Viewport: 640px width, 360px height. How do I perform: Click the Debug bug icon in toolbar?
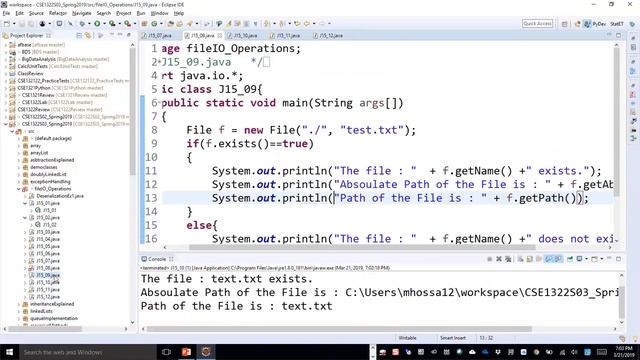click(x=82, y=24)
